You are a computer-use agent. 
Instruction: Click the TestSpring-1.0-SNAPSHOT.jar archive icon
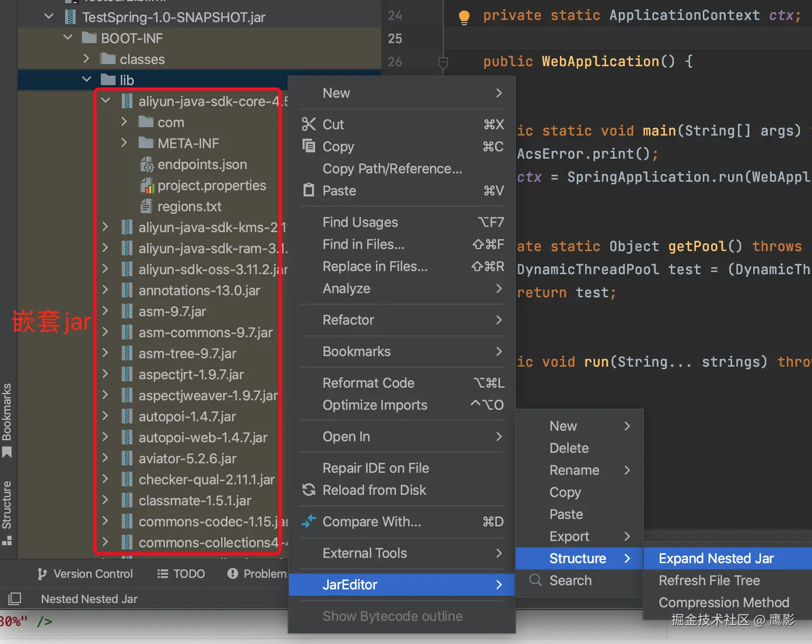[x=70, y=17]
